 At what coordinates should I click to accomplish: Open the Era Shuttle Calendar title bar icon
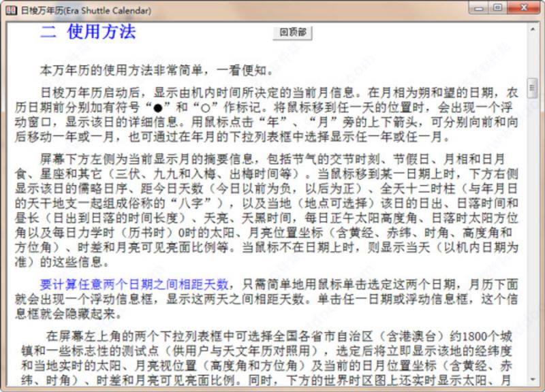12,10
